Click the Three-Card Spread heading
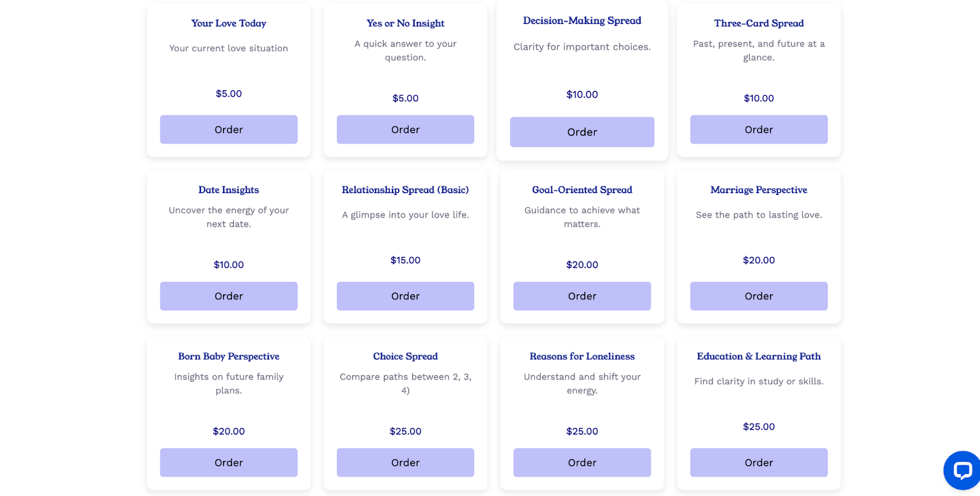Screen dimensions: 980x496 coord(758,23)
